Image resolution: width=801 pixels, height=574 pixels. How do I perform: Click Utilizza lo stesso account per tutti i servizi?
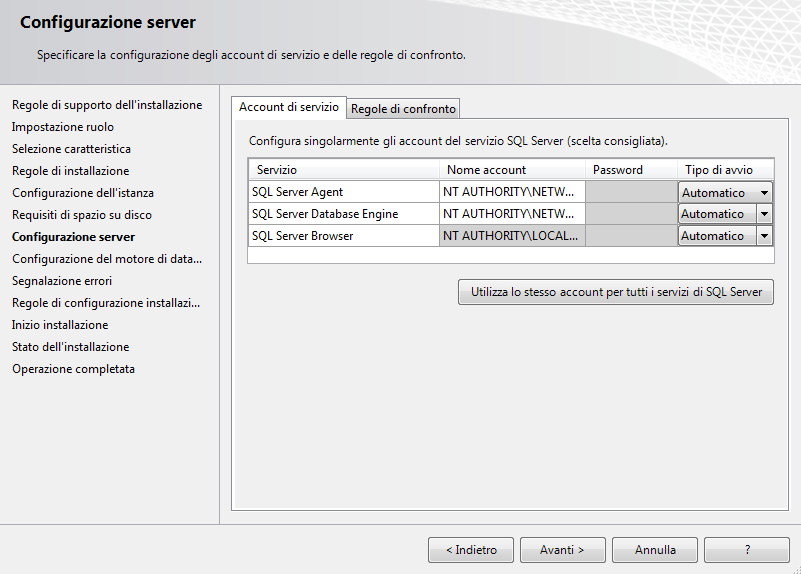pyautogui.click(x=616, y=292)
